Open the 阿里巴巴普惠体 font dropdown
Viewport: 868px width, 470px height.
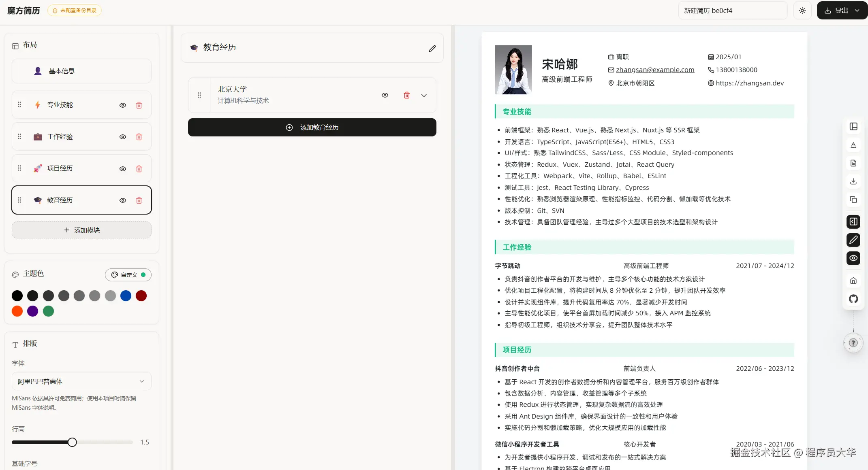(x=81, y=381)
